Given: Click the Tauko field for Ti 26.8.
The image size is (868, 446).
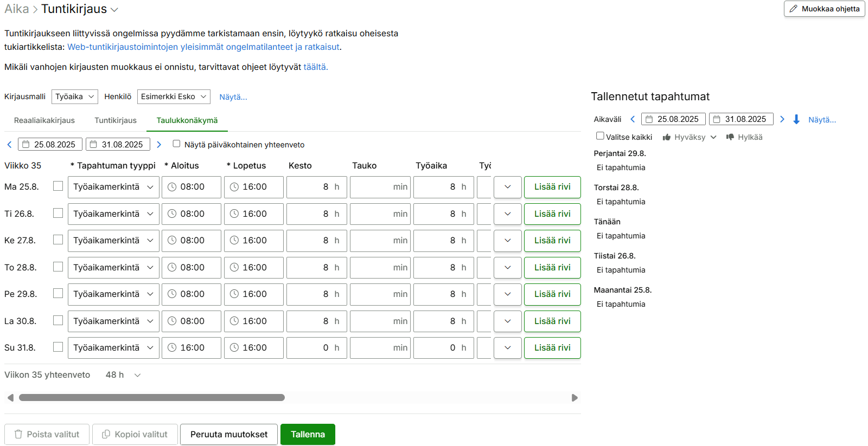Looking at the screenshot, I should coord(380,214).
